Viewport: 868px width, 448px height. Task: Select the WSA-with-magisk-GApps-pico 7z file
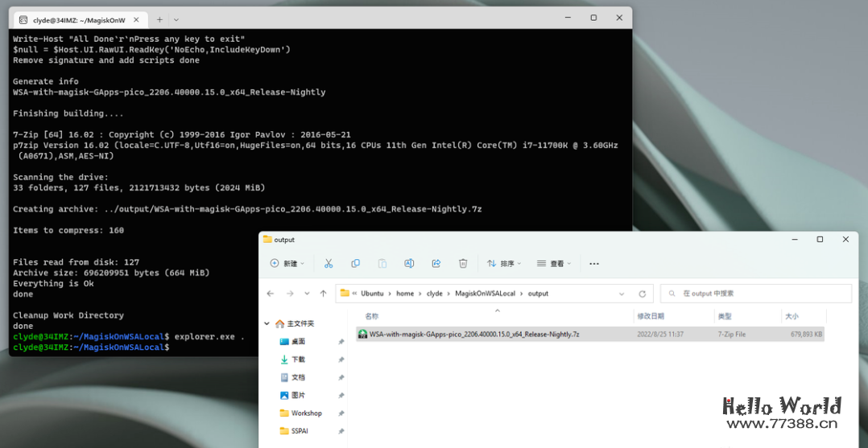click(x=473, y=334)
